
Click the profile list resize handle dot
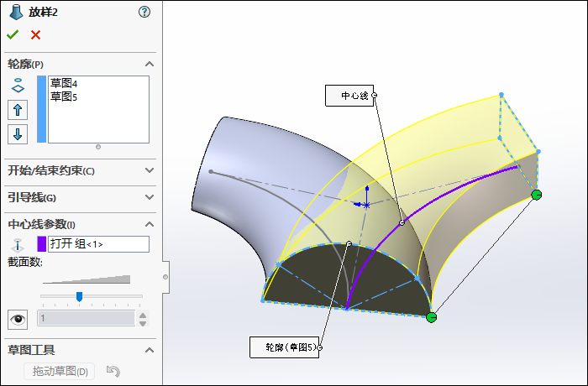[98, 147]
